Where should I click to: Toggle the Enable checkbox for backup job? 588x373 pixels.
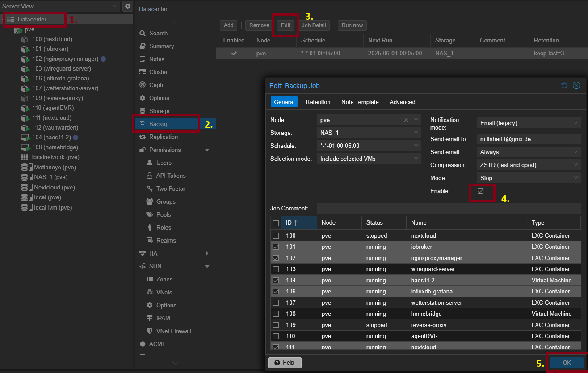[x=481, y=191]
